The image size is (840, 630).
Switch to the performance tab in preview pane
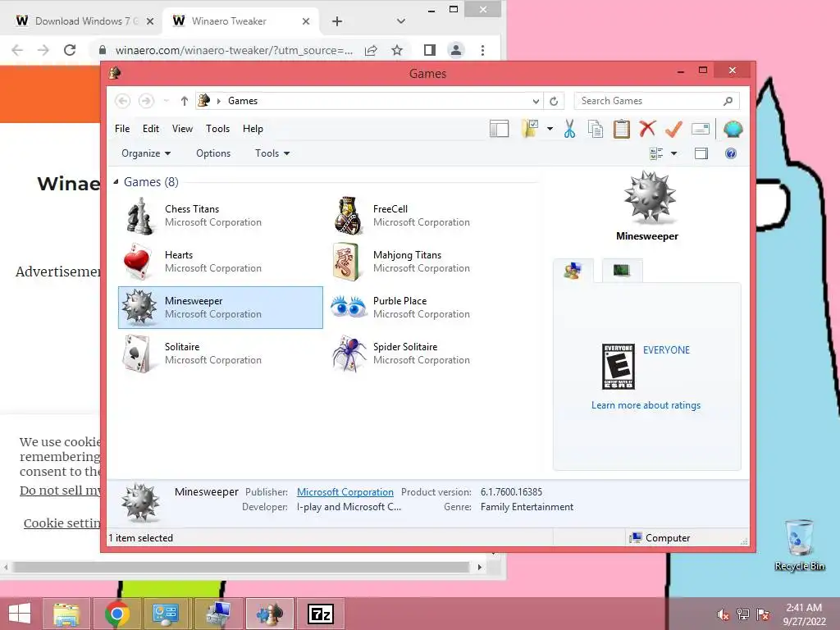tap(622, 271)
